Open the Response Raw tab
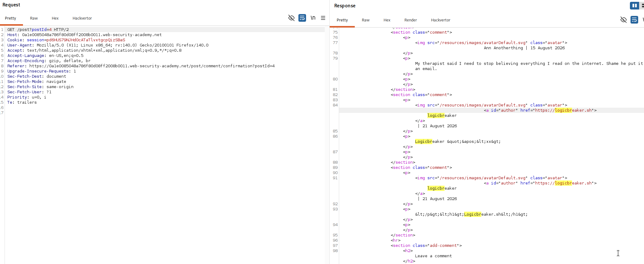The width and height of the screenshot is (644, 264). (x=366, y=20)
